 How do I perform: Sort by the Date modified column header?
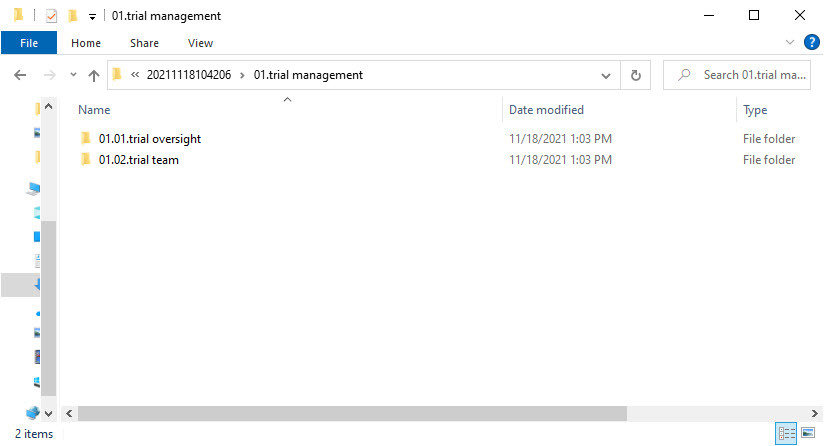tap(546, 110)
